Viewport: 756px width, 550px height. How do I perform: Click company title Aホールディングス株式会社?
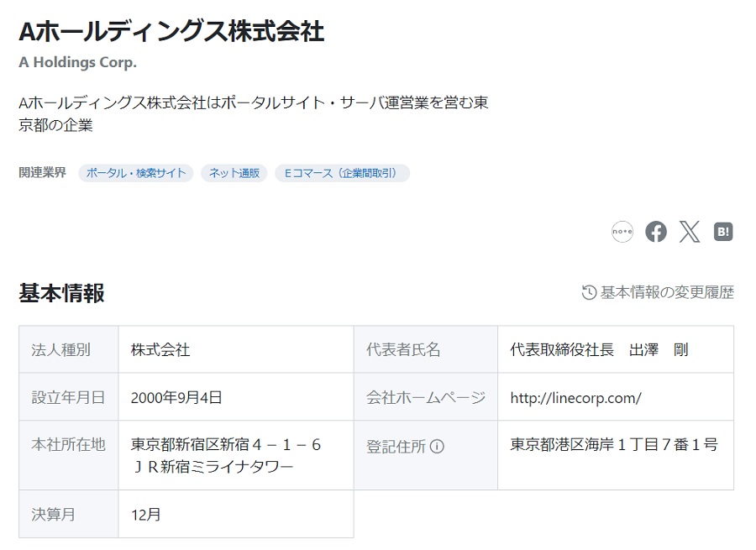[x=171, y=31]
